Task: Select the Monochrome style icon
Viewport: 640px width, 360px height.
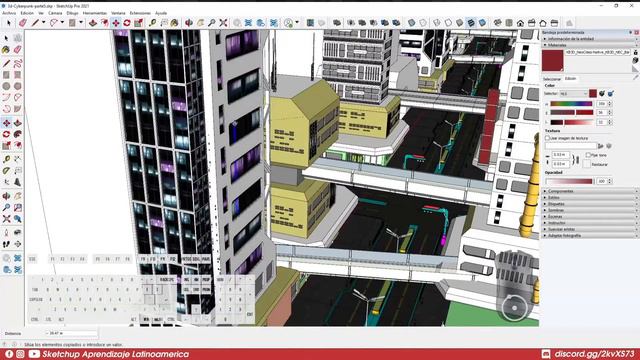Action: 482,23
